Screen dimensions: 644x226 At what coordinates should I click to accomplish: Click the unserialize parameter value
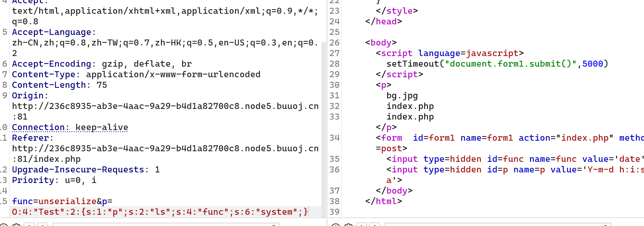pos(67,201)
